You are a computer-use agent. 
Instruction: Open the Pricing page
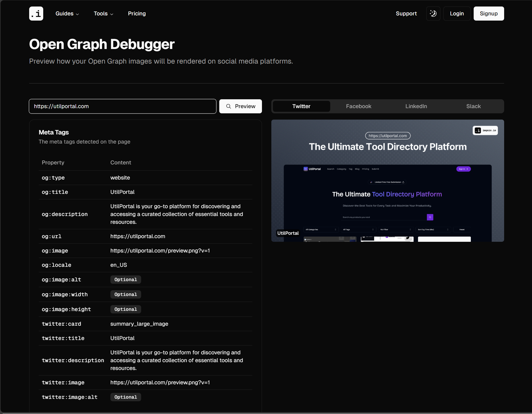(137, 14)
